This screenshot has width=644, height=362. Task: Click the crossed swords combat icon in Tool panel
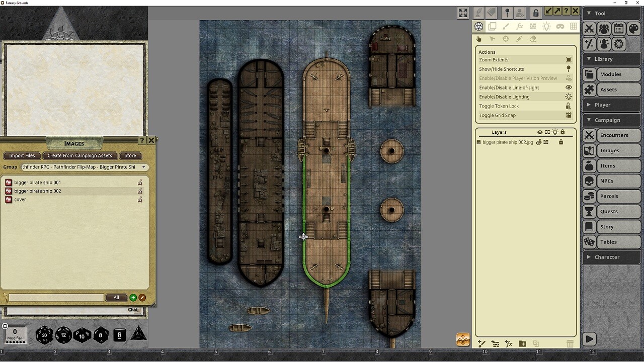[x=589, y=29]
